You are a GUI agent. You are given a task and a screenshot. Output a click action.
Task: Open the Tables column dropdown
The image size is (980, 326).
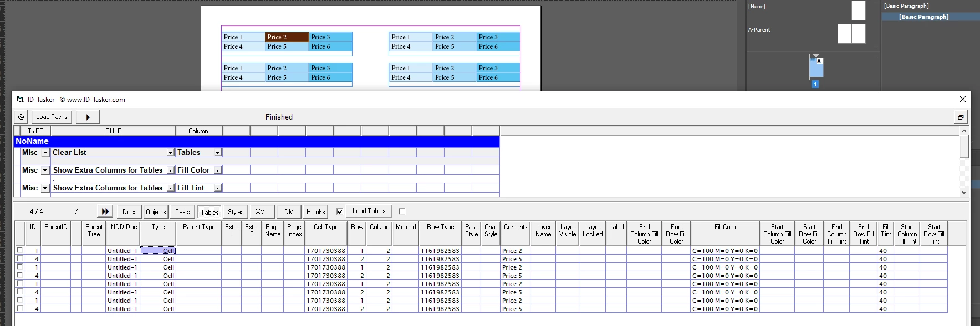(218, 153)
